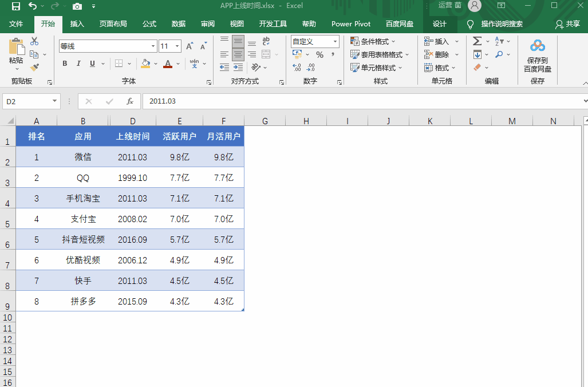The height and width of the screenshot is (387, 588).
Task: Open Find and Select magnifier
Action: [x=499, y=55]
